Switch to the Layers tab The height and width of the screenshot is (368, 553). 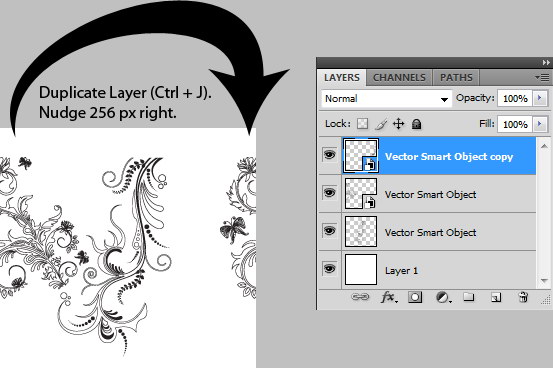coord(342,78)
